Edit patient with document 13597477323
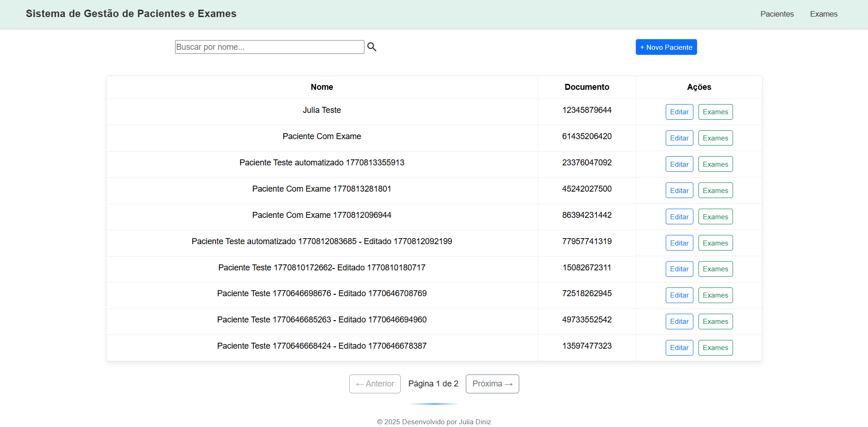 (679, 348)
